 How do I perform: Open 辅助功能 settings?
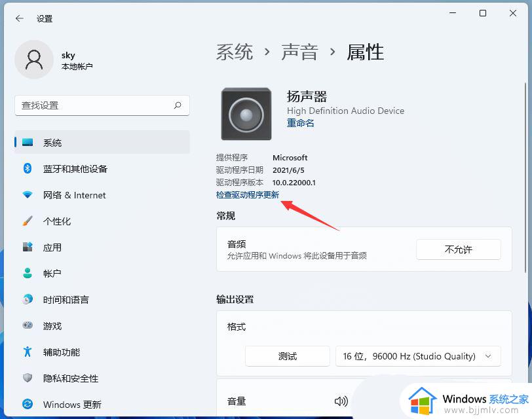(x=102, y=352)
